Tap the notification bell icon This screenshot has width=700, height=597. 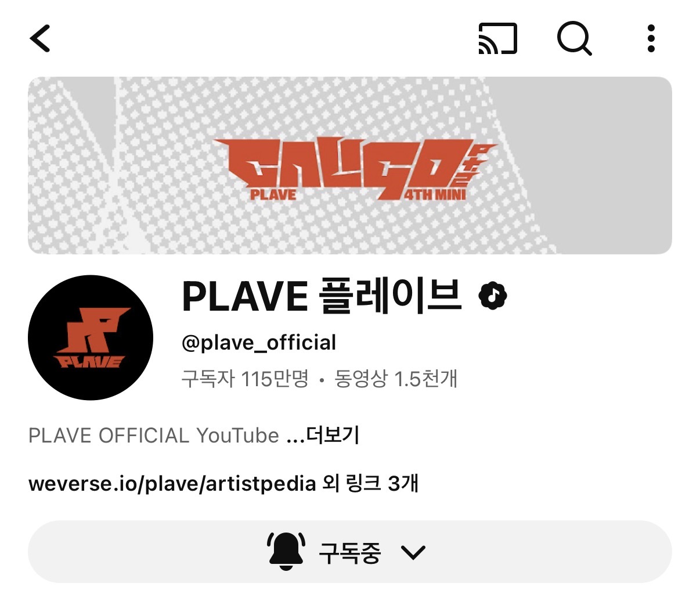click(286, 551)
